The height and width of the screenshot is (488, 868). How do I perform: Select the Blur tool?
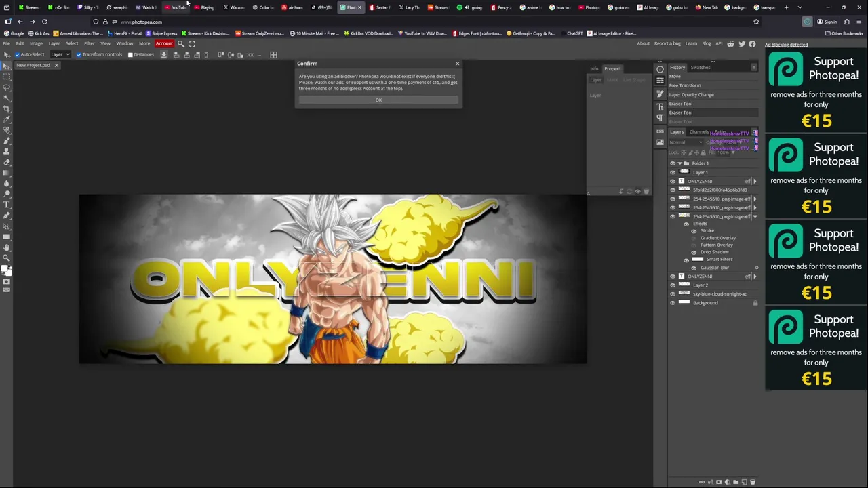click(7, 183)
